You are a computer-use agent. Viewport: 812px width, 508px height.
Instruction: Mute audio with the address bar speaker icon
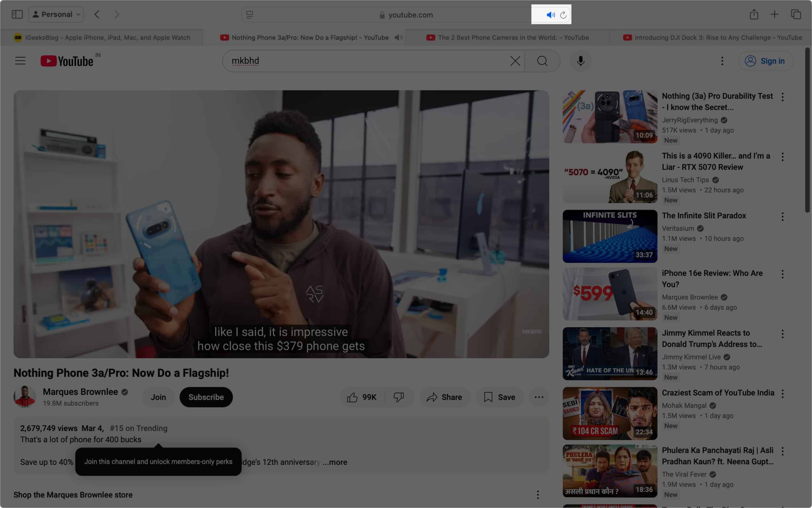pos(550,15)
